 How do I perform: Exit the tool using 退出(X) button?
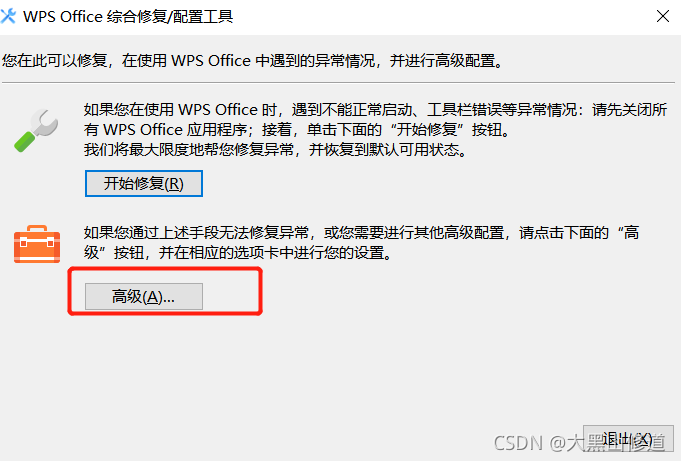pyautogui.click(x=628, y=439)
